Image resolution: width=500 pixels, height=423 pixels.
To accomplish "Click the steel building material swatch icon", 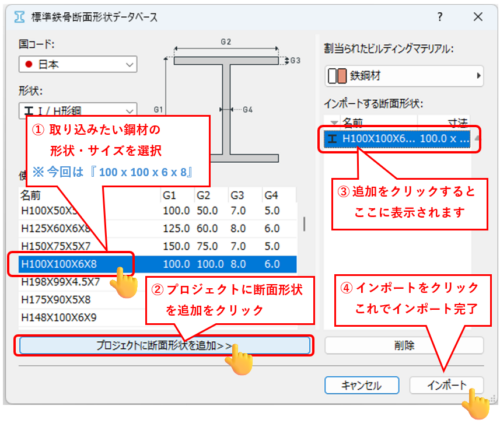I will click(x=337, y=76).
